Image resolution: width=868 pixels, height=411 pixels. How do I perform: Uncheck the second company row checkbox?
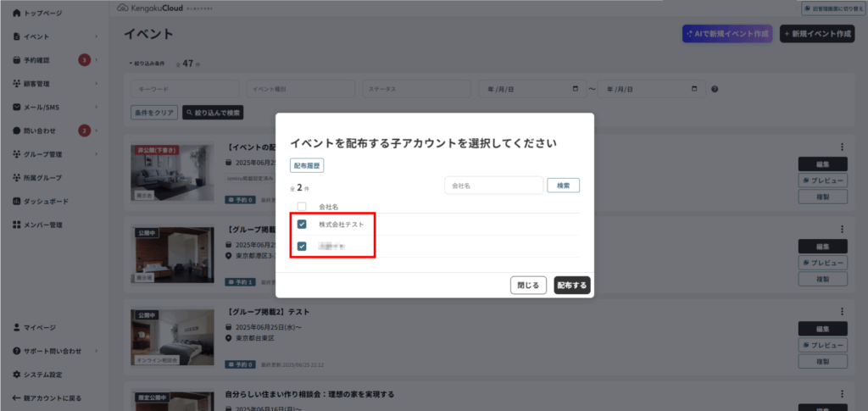click(x=302, y=247)
